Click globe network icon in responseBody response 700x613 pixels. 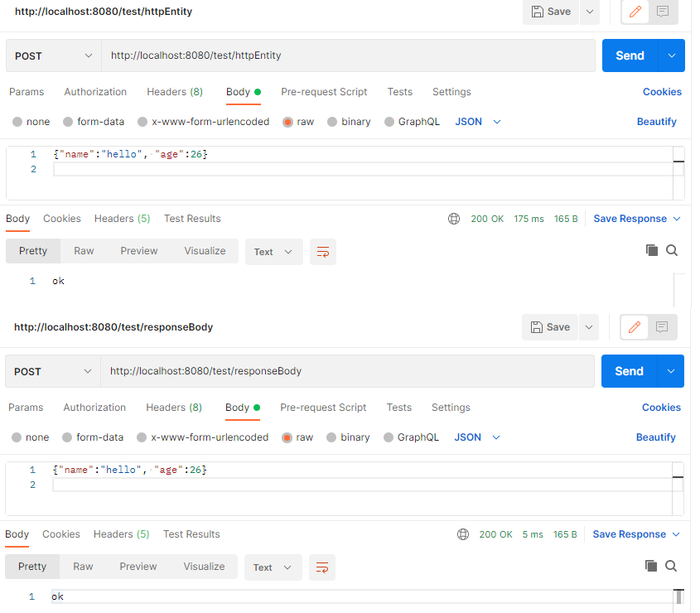463,534
